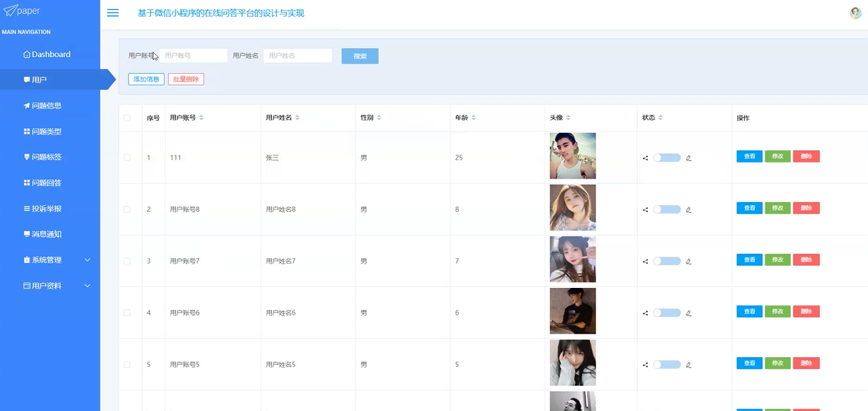Toggle the hamburger sidebar menu icon
This screenshot has width=868, height=411.
coord(112,13)
